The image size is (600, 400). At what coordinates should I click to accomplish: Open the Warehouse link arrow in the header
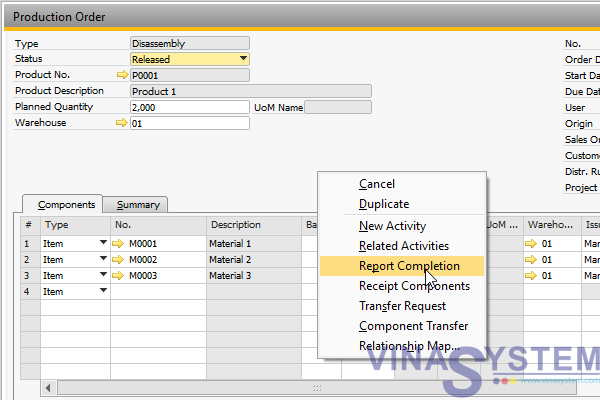tap(121, 123)
